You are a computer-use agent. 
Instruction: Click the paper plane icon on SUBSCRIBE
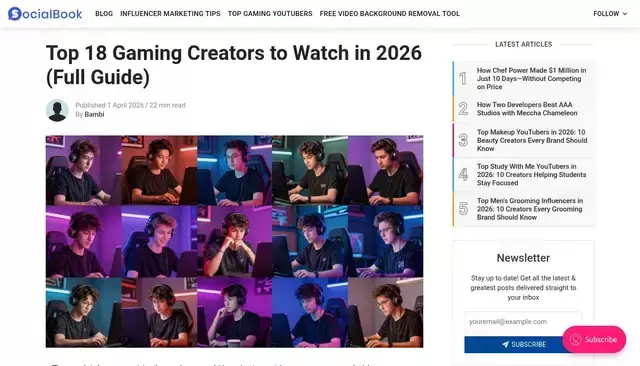[505, 344]
